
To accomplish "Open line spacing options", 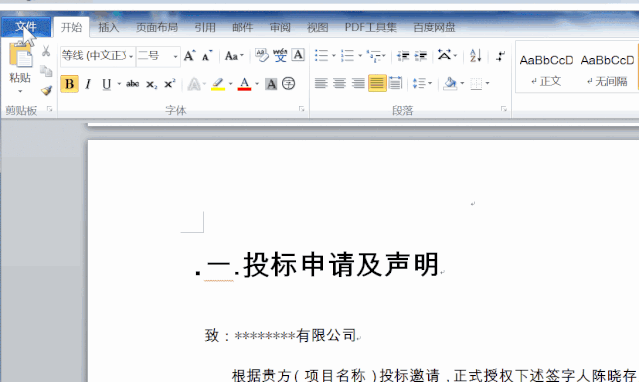I will pyautogui.click(x=422, y=84).
